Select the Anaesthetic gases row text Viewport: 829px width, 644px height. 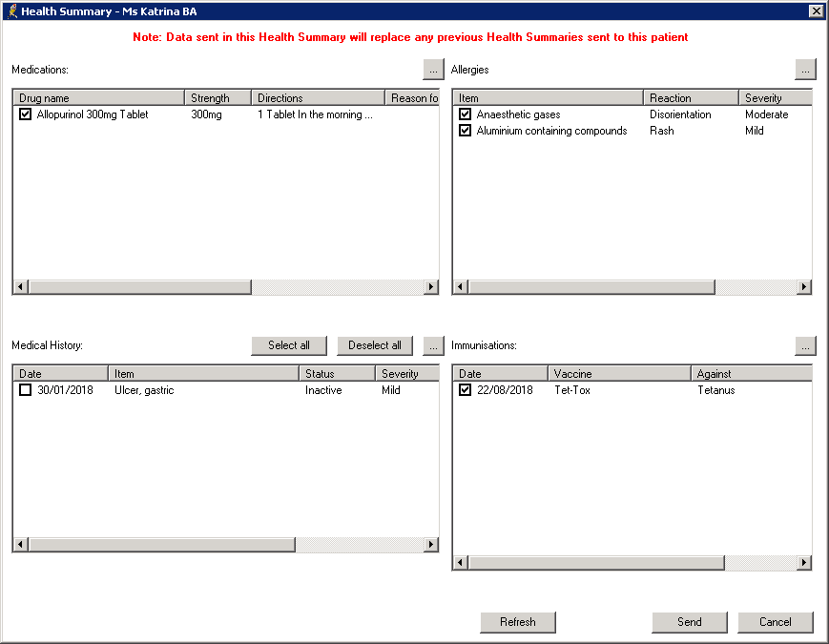point(518,114)
